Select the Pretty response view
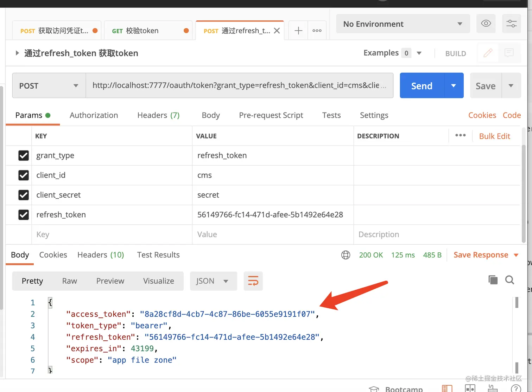This screenshot has height=392, width=532. [32, 281]
